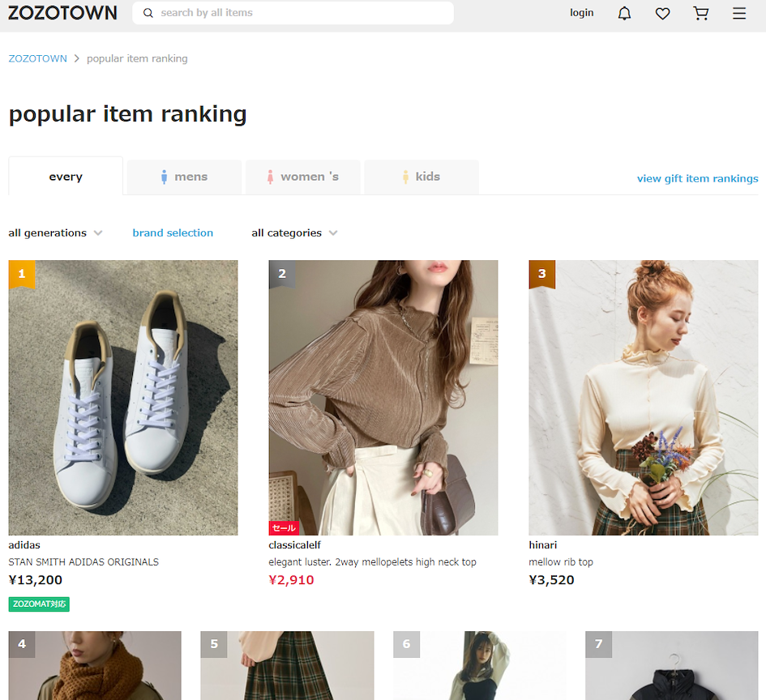Screen dimensions: 766x700
Task: Open the Stan Smith sneakers image
Action: click(123, 397)
